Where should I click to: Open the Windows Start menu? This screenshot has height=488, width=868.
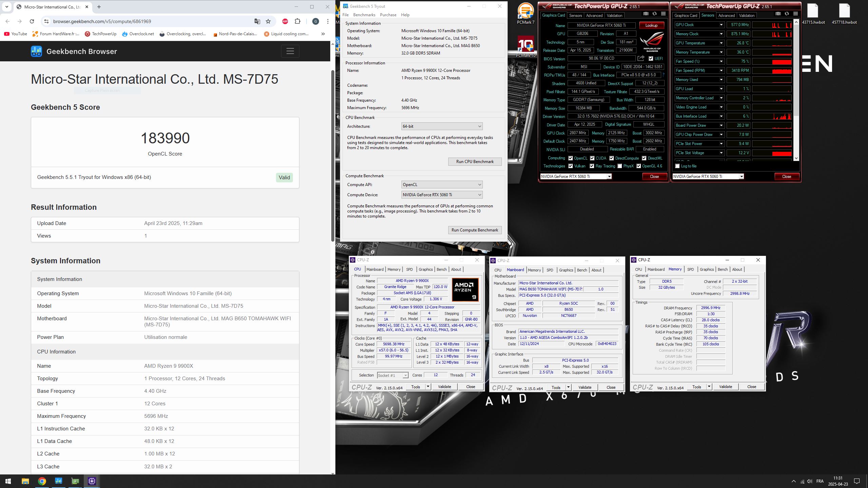coord(8,481)
